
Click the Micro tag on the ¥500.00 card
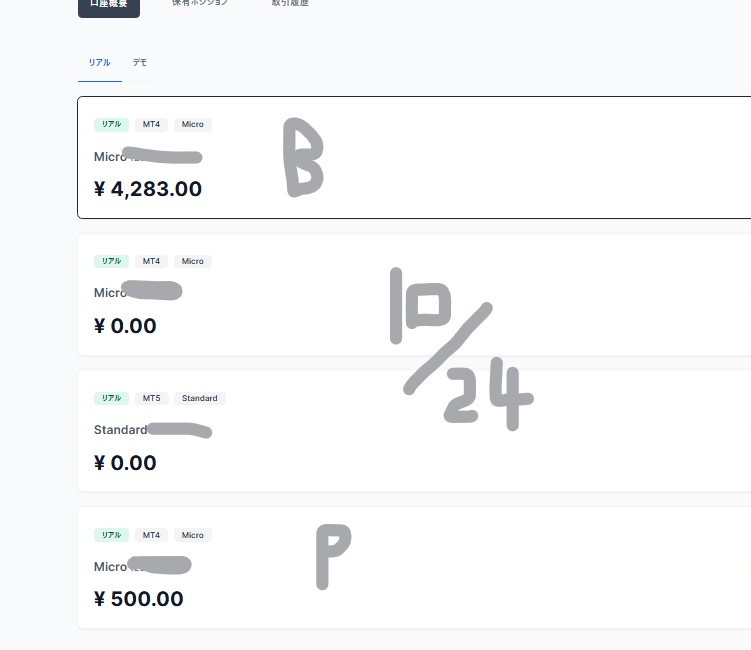(193, 535)
